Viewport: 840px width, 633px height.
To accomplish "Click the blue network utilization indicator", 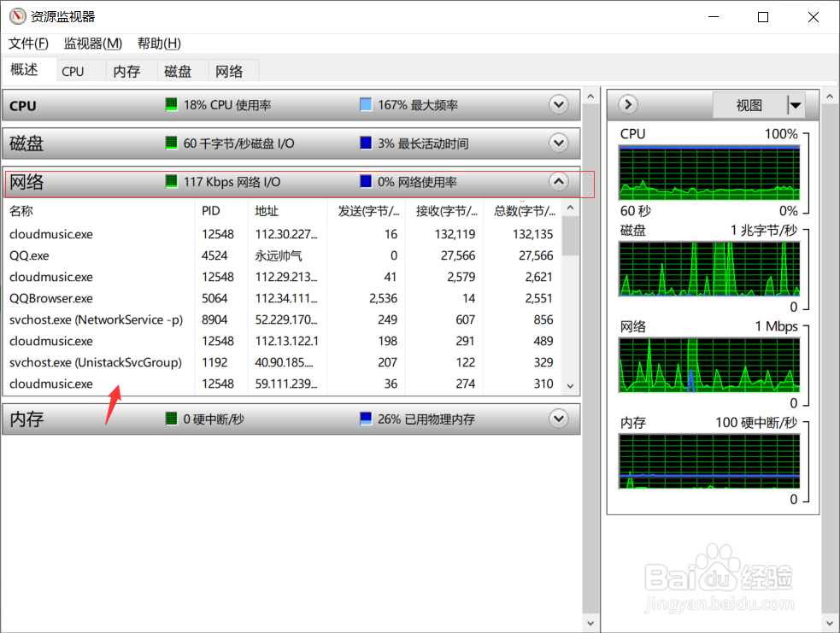I will coord(366,182).
